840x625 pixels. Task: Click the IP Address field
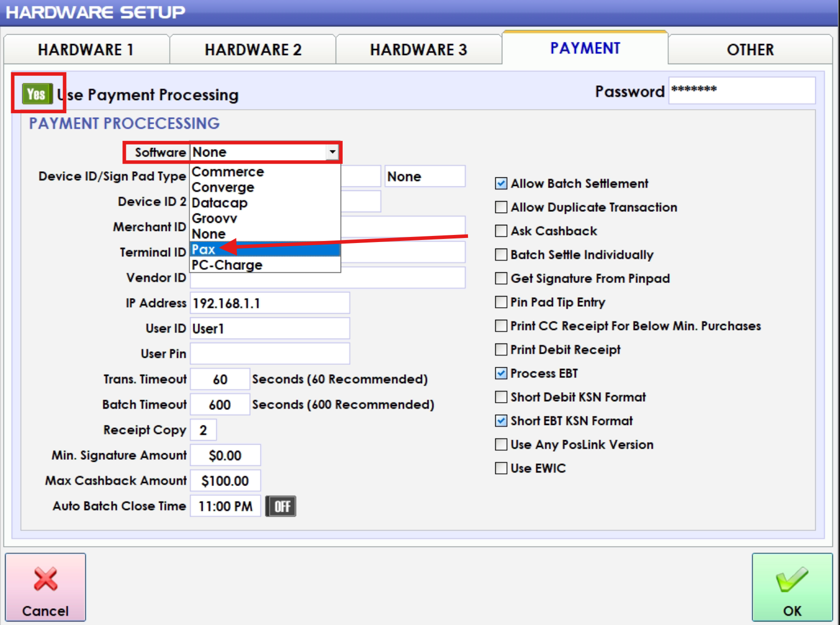tap(270, 303)
